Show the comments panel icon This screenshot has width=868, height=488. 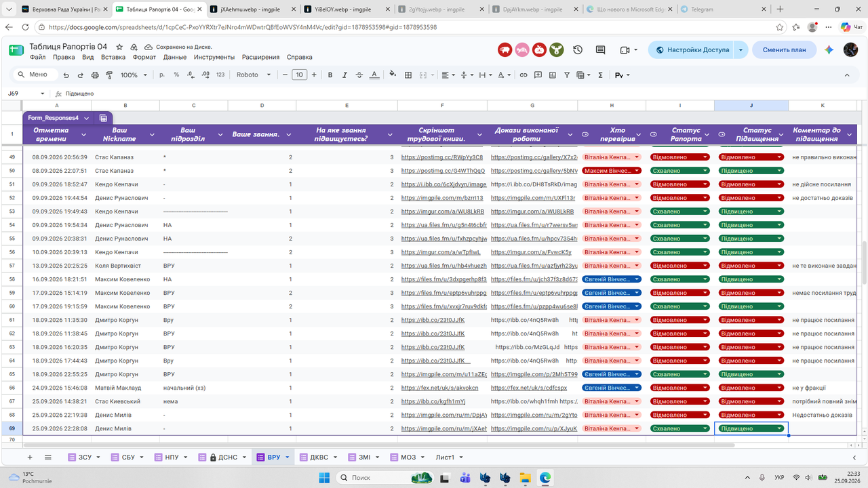point(600,50)
